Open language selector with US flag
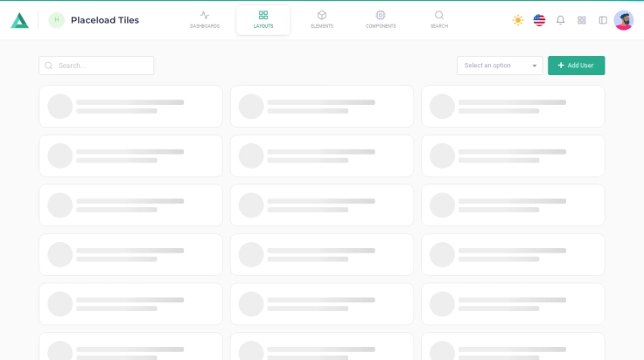 539,20
